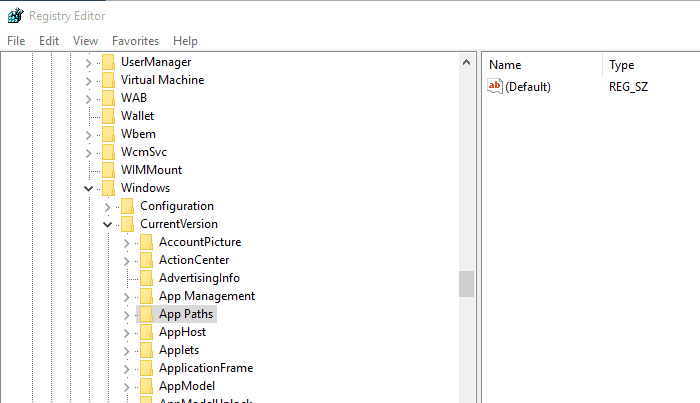Expand the AccountPicture key
The width and height of the screenshot is (700, 403).
point(127,243)
